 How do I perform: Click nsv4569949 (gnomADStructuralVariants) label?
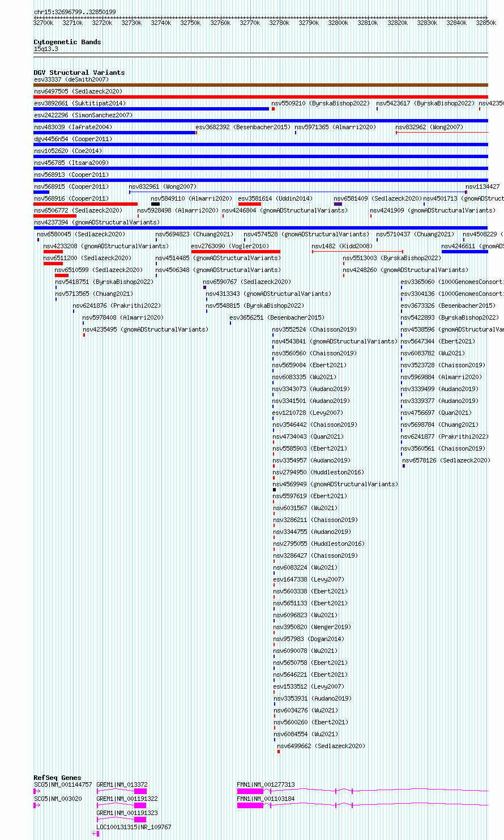[335, 484]
